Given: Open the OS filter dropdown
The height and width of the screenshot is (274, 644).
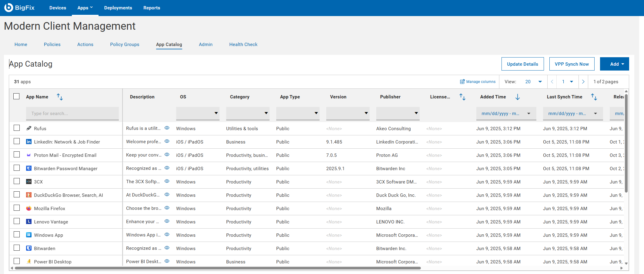Looking at the screenshot, I should tap(198, 113).
